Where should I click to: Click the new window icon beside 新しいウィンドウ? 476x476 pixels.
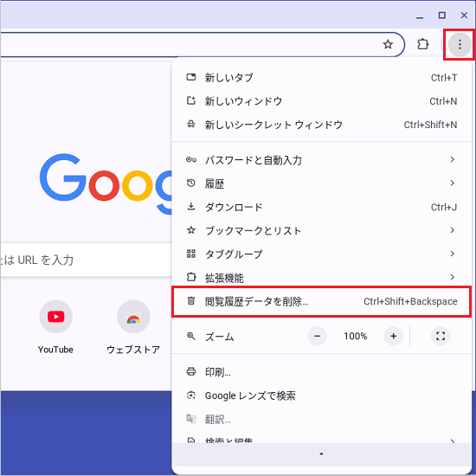pyautogui.click(x=191, y=100)
